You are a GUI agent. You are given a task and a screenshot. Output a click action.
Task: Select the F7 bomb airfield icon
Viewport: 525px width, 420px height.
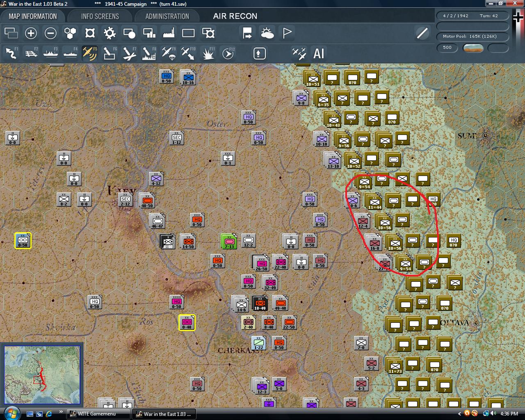(x=129, y=53)
